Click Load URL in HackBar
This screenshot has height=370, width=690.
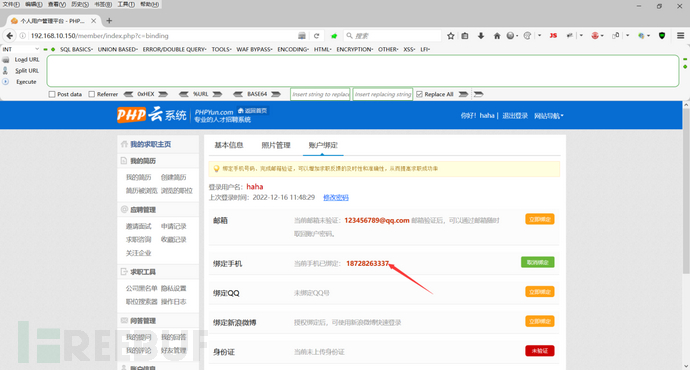click(27, 60)
